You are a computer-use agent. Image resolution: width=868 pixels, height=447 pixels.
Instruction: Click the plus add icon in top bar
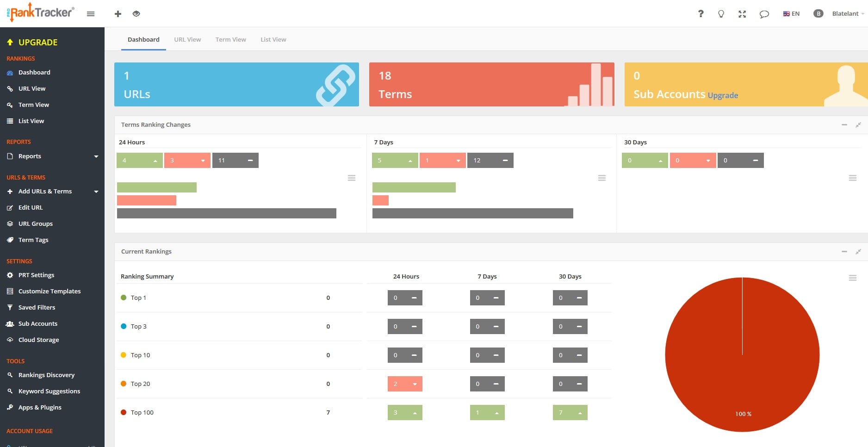(118, 14)
